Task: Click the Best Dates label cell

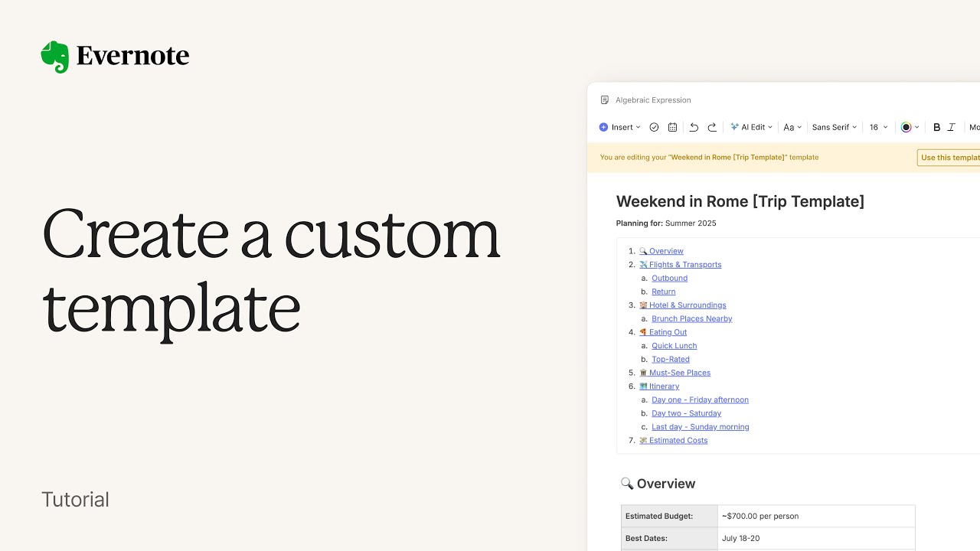Action: click(669, 538)
